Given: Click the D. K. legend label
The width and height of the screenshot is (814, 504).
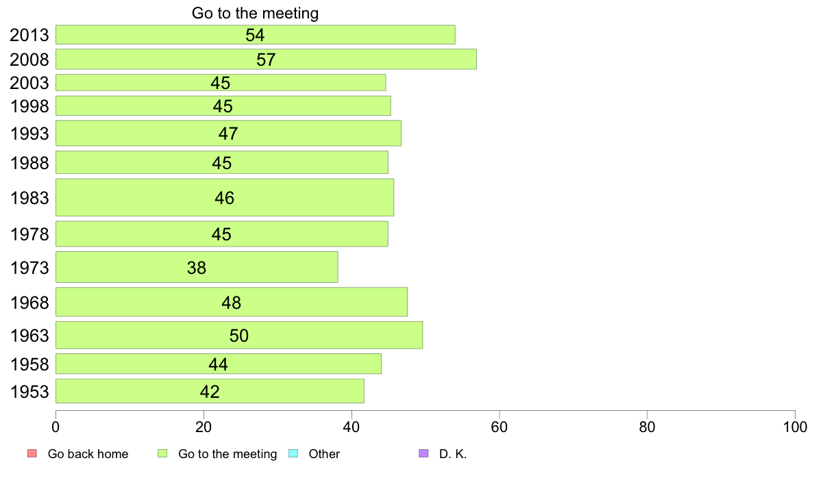Looking at the screenshot, I should (453, 453).
